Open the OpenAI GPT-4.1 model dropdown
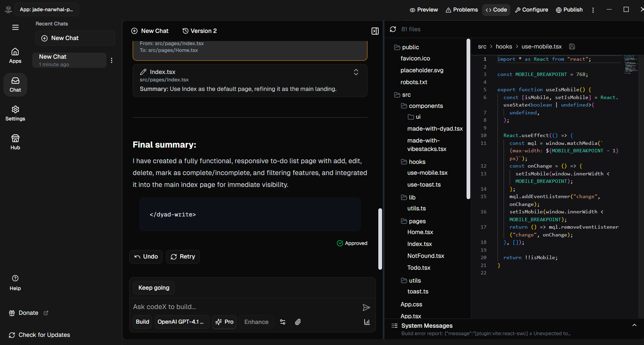644x345 pixels. (182, 322)
